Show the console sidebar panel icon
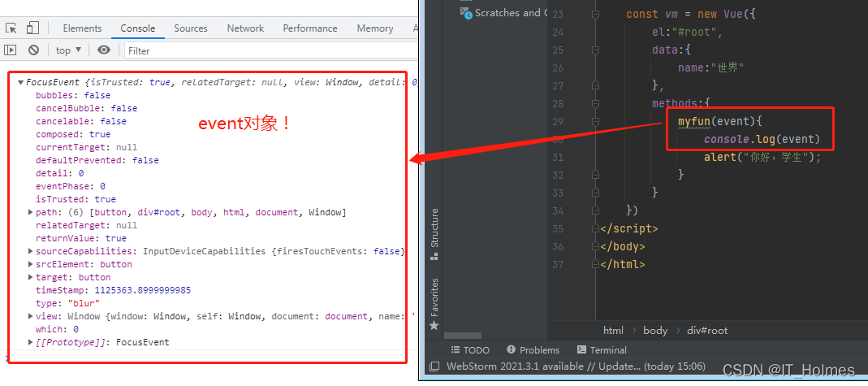 point(10,50)
